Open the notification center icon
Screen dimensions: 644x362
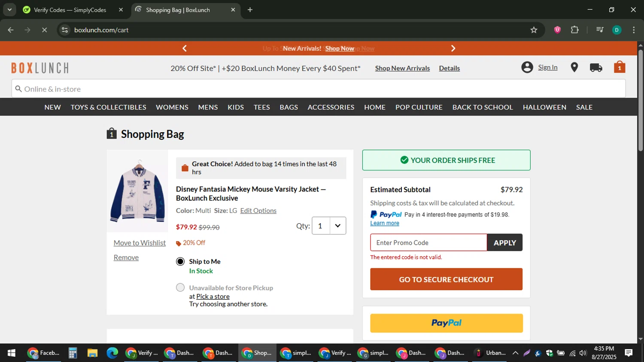click(629, 353)
